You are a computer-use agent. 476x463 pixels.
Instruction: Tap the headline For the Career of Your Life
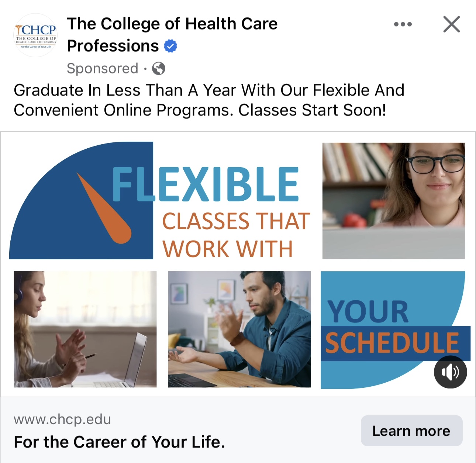click(x=119, y=442)
